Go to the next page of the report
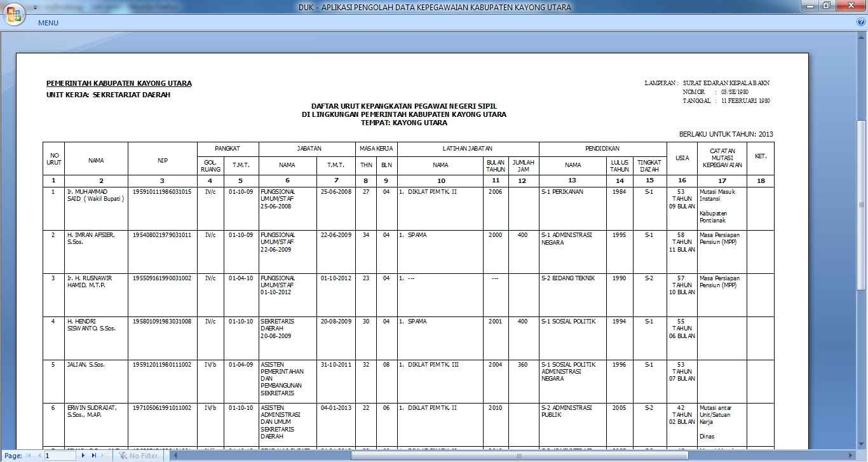Screen dimensions: 868x462 83,455
